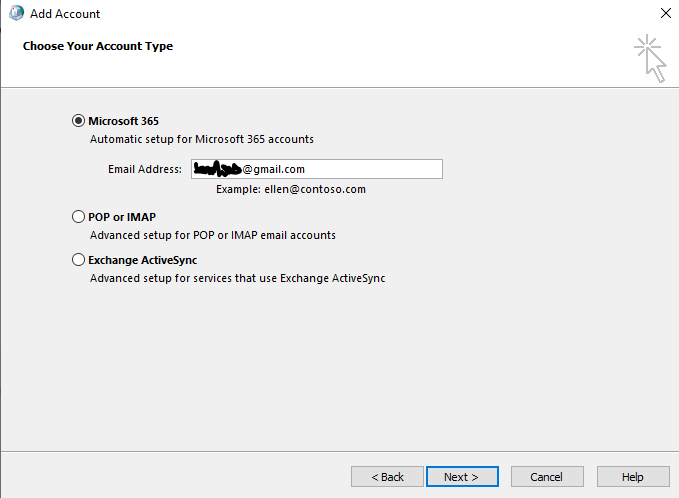Click into the Email Address field

317,169
